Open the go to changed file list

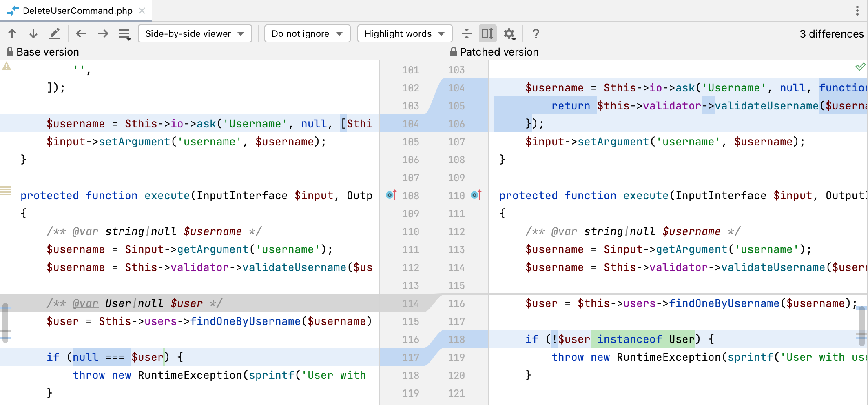click(x=124, y=34)
